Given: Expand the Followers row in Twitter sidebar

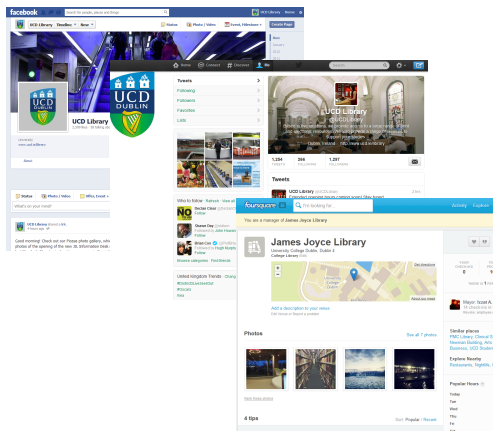Looking at the screenshot, I should pos(218,100).
